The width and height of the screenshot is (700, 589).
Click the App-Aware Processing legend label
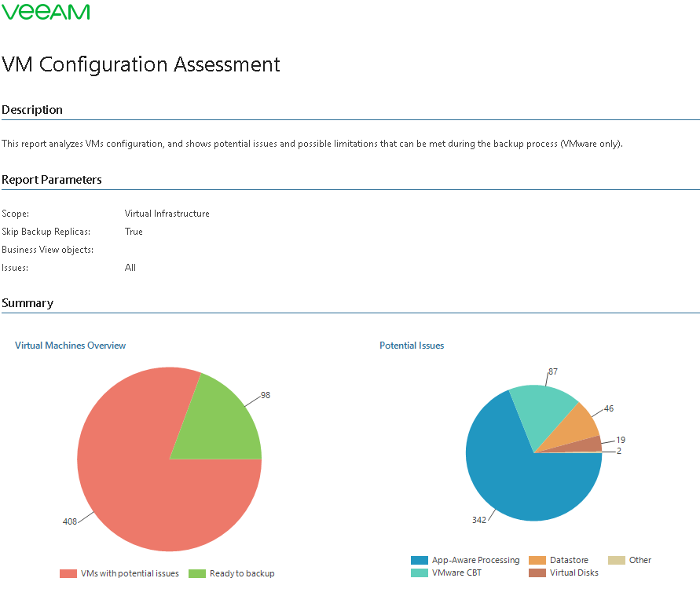tap(476, 561)
